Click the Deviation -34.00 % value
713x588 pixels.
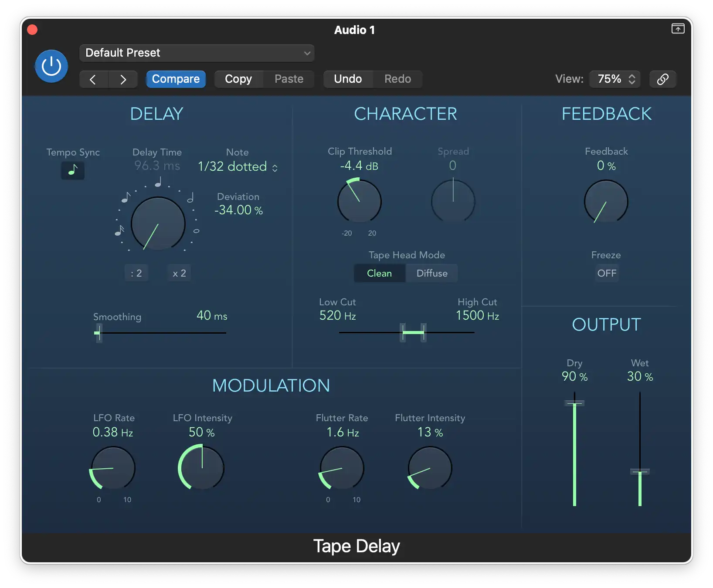pos(239,210)
